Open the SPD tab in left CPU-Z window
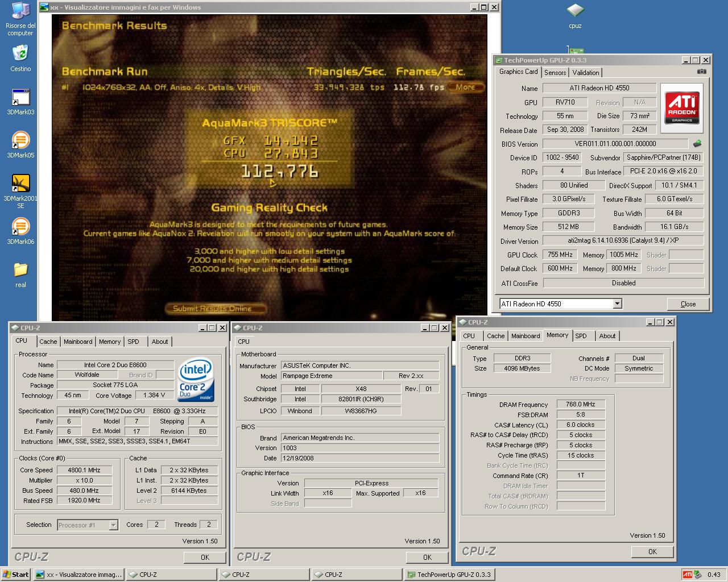This screenshot has width=728, height=582. point(133,342)
